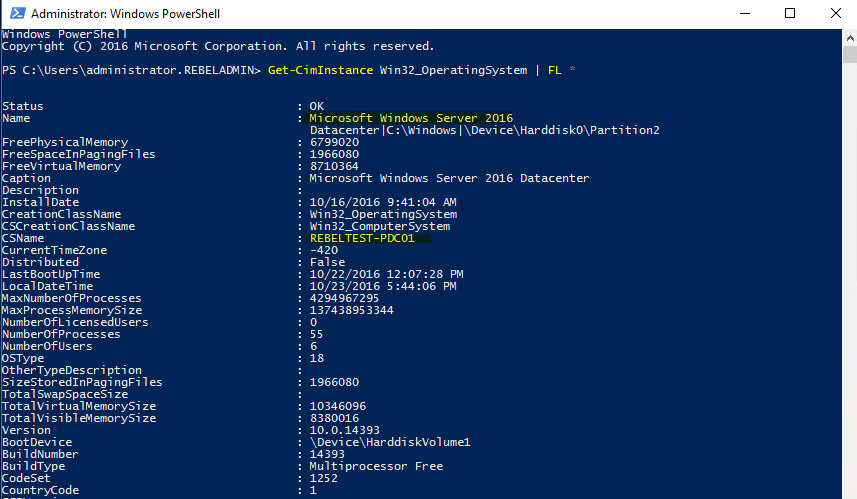Screen dimensions: 857x499
Task: Click CodeSet value 1252
Action: (324, 479)
